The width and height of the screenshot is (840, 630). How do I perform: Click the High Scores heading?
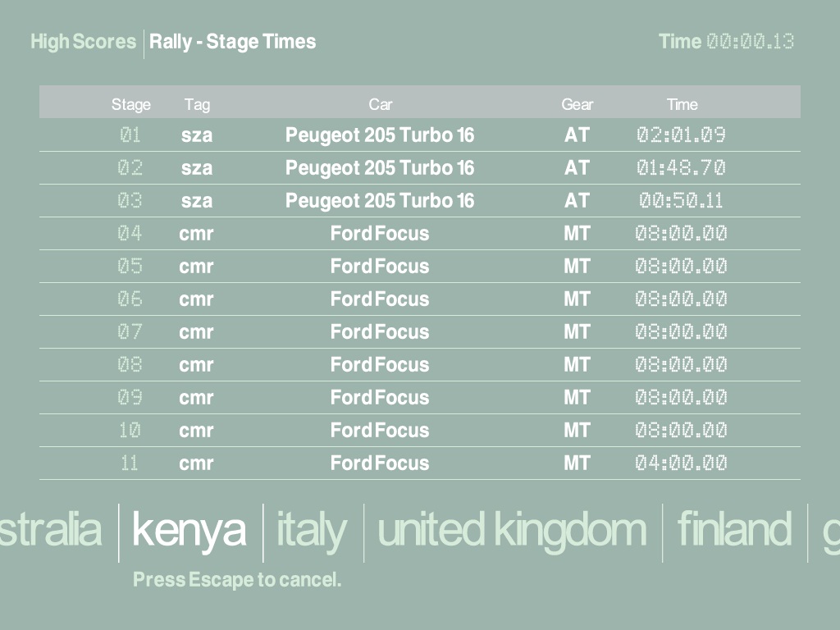tap(83, 42)
